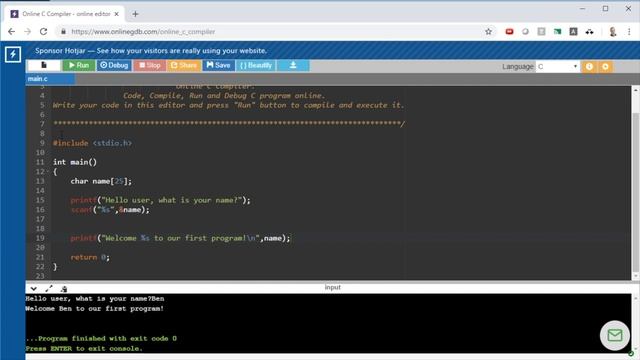This screenshot has width=640, height=360.
Task: Open the Language dropdown showing C
Action: pos(558,67)
